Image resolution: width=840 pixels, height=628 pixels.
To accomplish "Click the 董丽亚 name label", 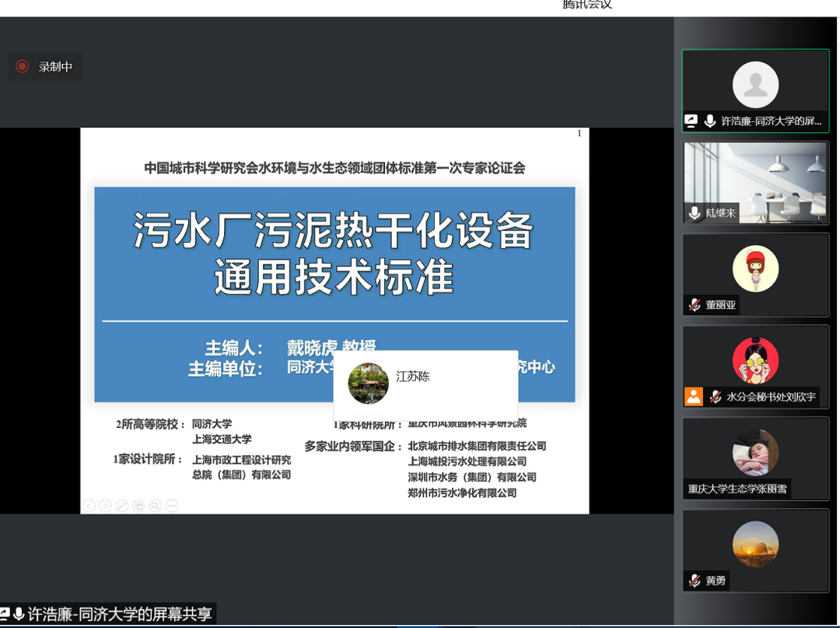I will pyautogui.click(x=720, y=305).
